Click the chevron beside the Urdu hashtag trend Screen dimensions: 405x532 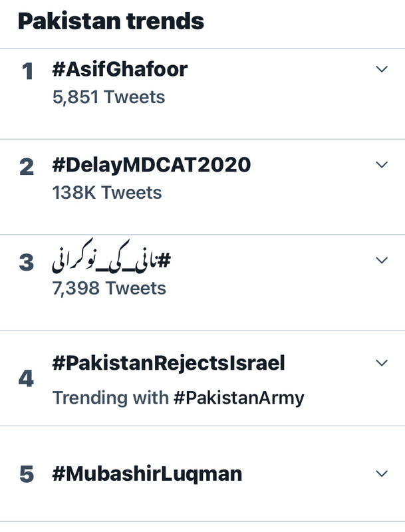tap(381, 260)
